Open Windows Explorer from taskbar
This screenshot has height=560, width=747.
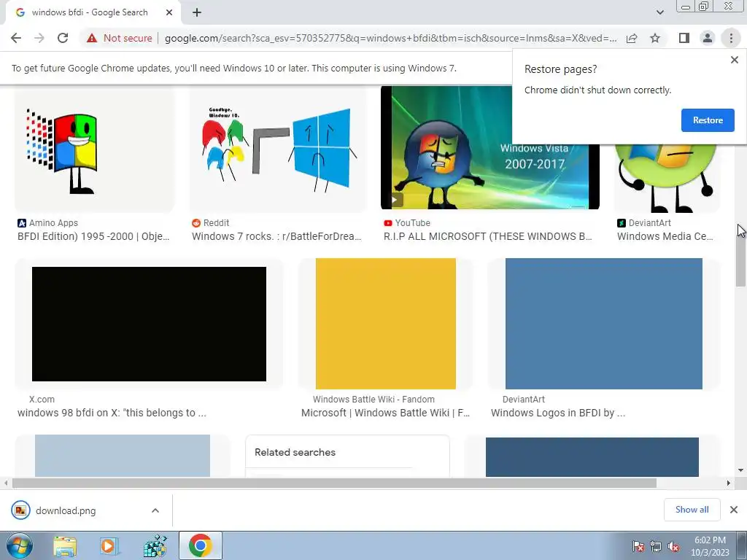tap(65, 546)
